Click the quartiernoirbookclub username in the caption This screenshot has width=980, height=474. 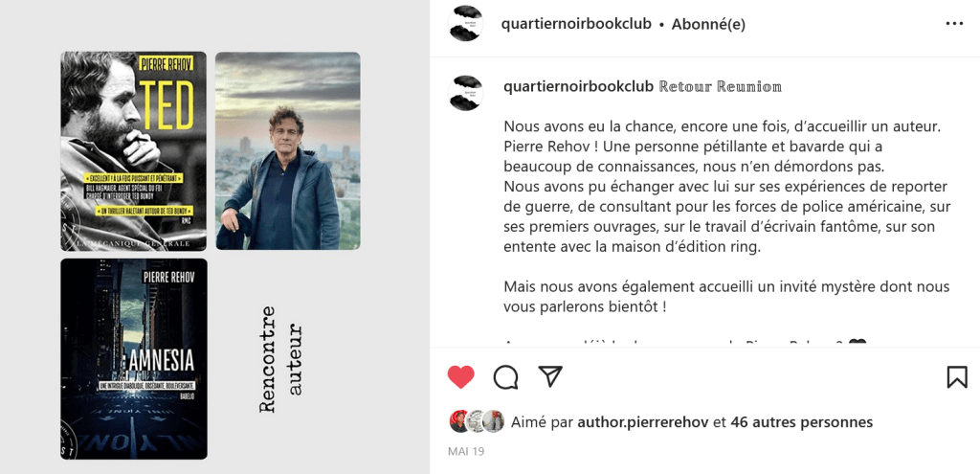pos(578,86)
